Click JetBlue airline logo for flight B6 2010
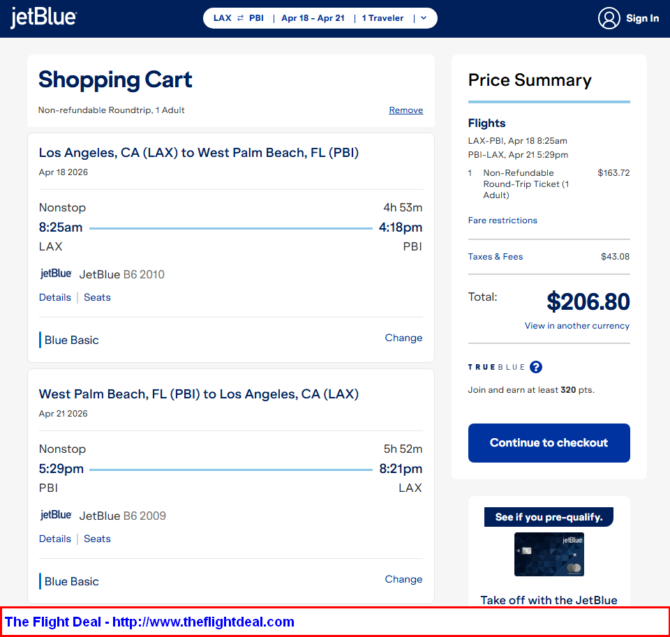Screen dimensions: 670x637 56,273
